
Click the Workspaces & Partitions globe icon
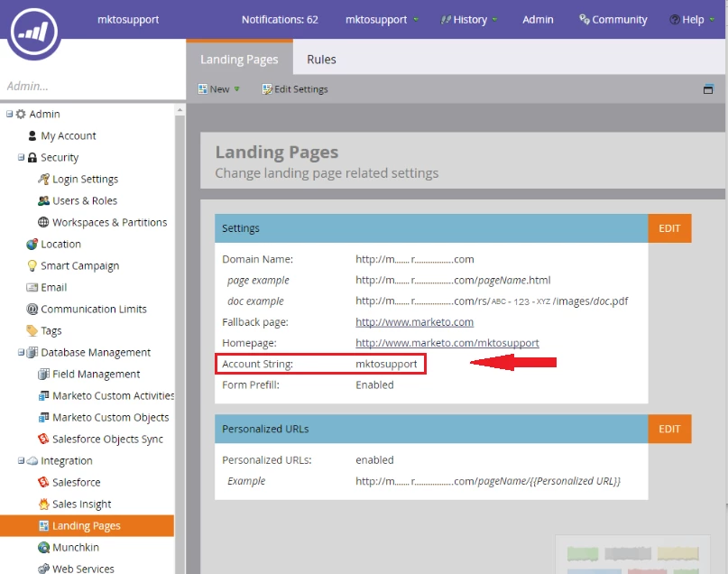click(43, 222)
